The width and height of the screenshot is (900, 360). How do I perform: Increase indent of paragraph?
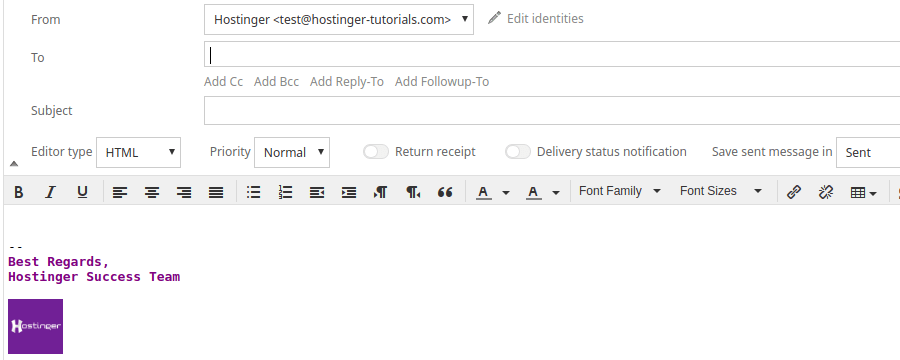[x=349, y=192]
